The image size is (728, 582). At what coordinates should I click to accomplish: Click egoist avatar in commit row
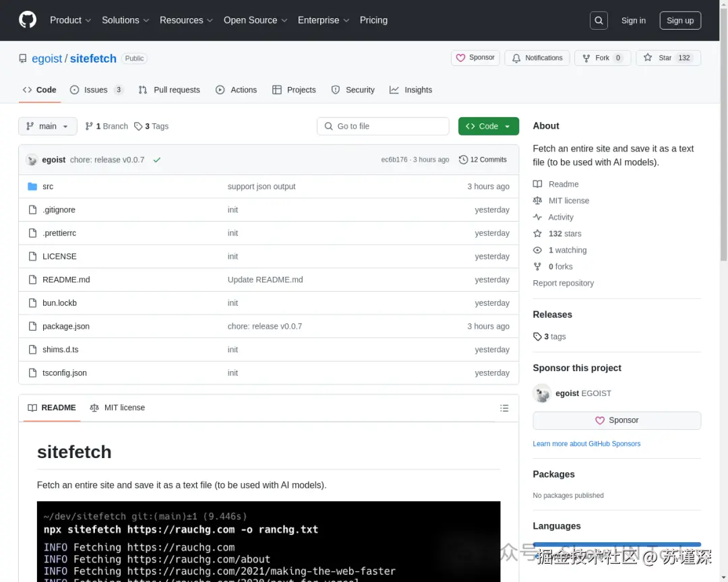click(32, 160)
